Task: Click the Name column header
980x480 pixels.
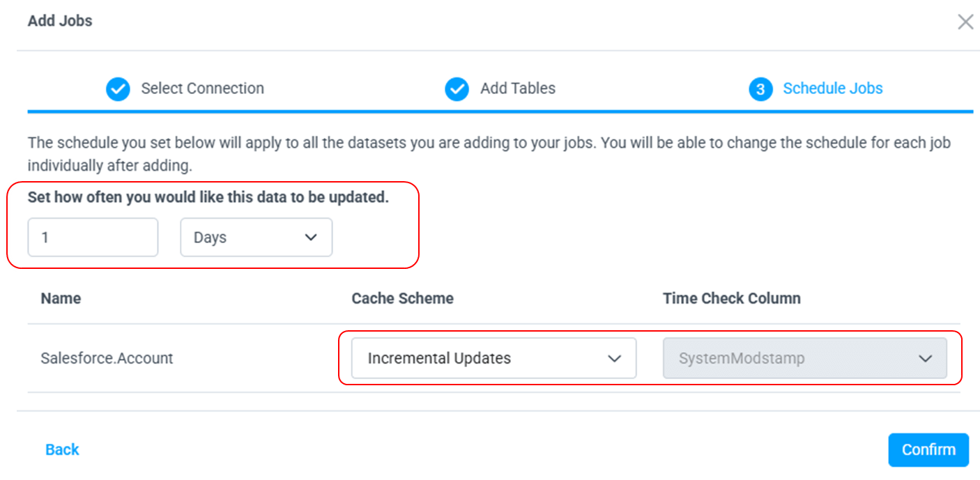Action: [x=61, y=298]
